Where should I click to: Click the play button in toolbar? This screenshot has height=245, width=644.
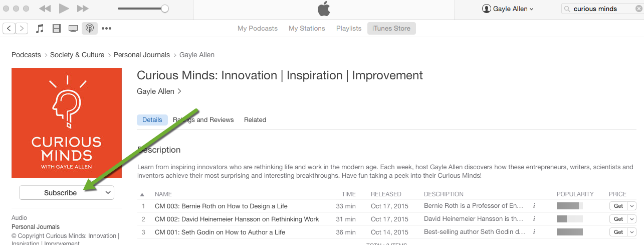[64, 9]
